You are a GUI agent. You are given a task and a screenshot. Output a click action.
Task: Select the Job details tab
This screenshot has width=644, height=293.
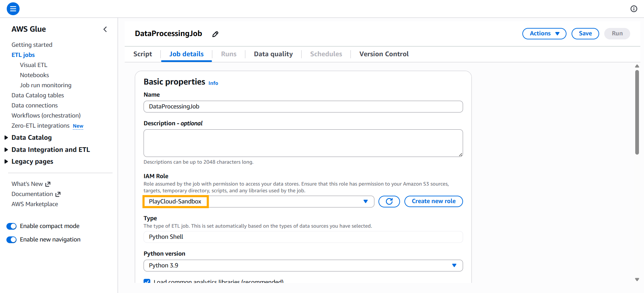[186, 54]
